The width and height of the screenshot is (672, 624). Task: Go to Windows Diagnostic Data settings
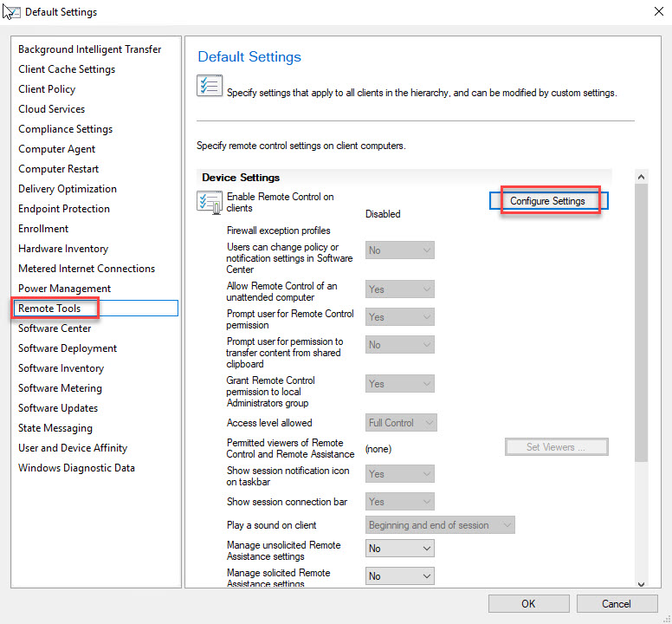76,468
